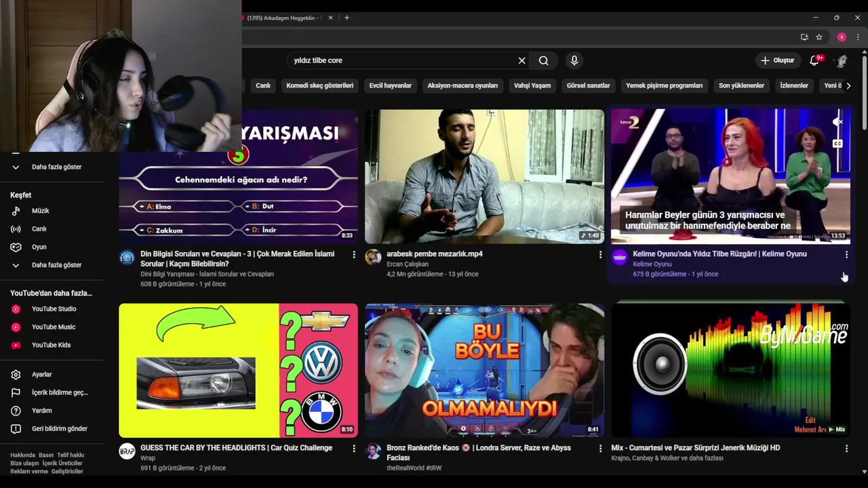Bookmark this page with the star icon

point(819,37)
